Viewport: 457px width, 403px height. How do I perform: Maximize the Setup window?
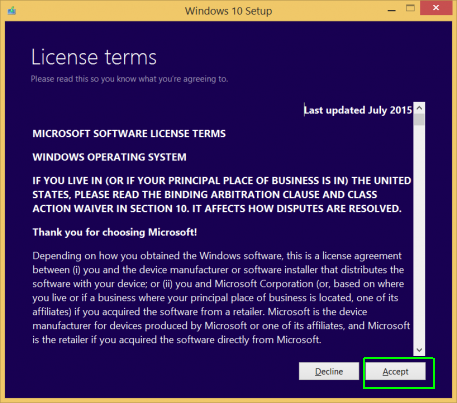pyautogui.click(x=410, y=9)
